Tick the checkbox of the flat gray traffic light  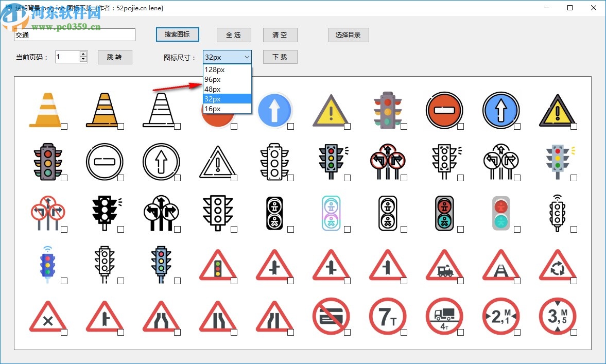coord(404,126)
